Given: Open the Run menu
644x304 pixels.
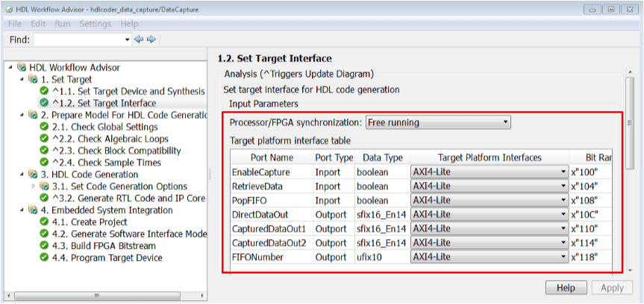Looking at the screenshot, I should tap(63, 24).
